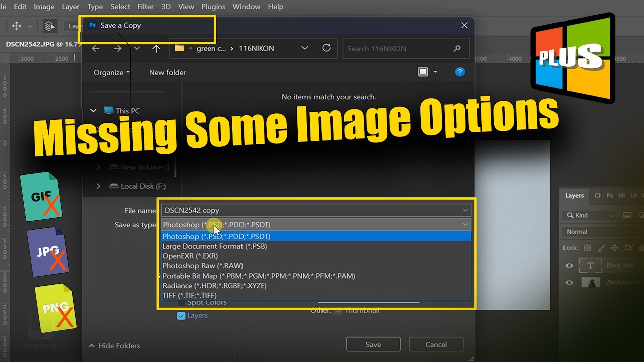The height and width of the screenshot is (362, 644).
Task: Tick the Spot Colors checkbox
Action: 181,303
